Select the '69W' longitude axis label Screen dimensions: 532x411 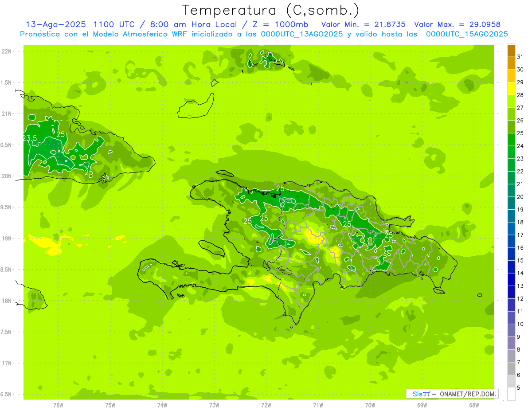pyautogui.click(x=422, y=405)
